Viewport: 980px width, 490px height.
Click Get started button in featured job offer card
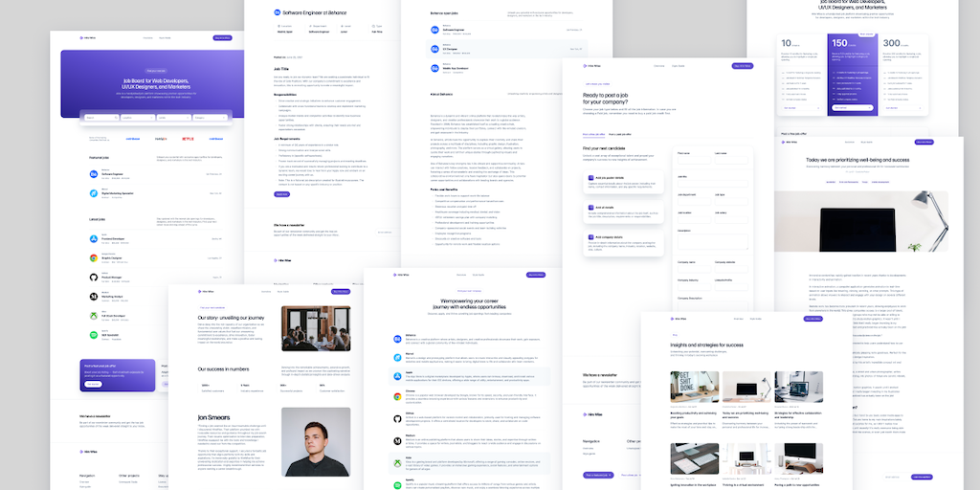point(94,384)
